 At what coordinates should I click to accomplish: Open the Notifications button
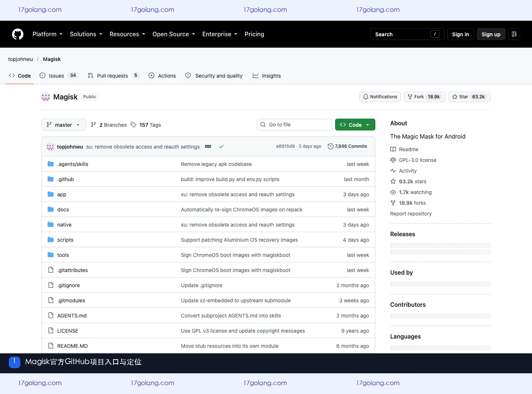(380, 97)
